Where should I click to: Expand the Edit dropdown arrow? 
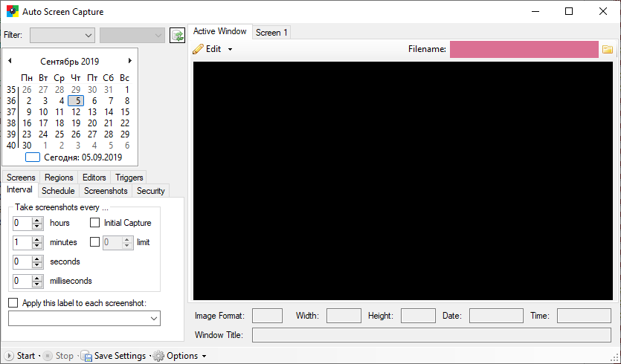[230, 50]
